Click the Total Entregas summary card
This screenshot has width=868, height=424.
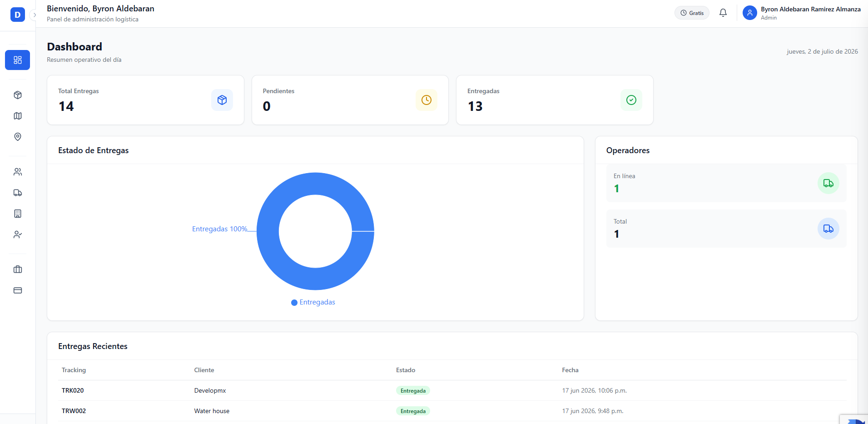(145, 100)
